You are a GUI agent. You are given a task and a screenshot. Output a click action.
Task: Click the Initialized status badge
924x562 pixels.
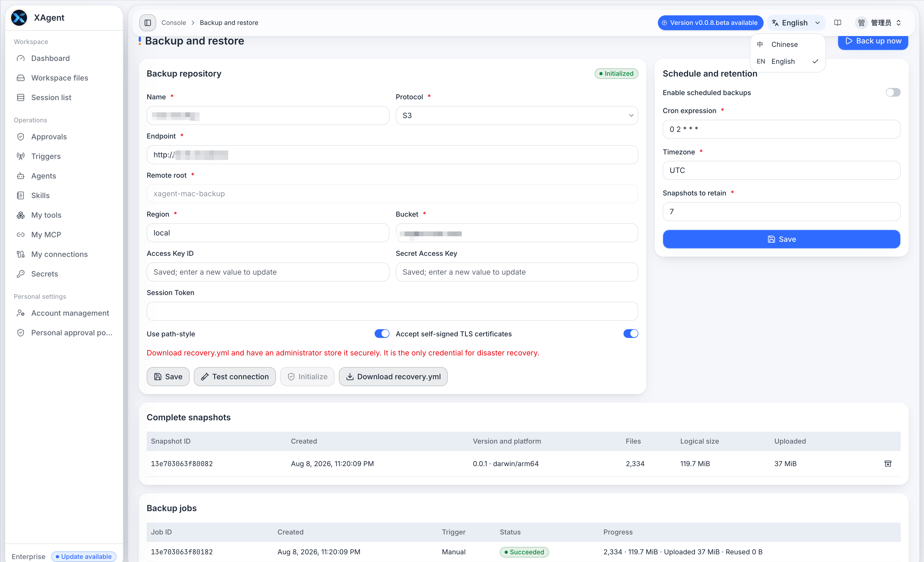pos(616,74)
